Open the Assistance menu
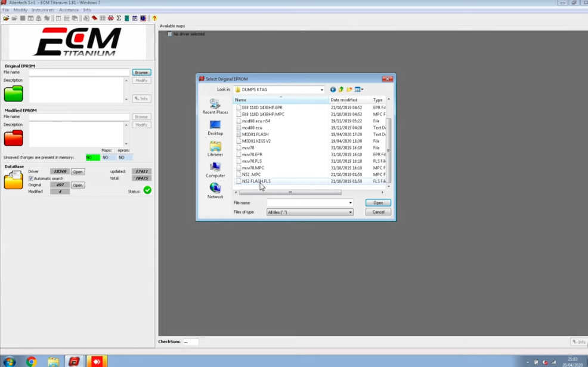Image resolution: width=588 pixels, height=367 pixels. tap(69, 10)
